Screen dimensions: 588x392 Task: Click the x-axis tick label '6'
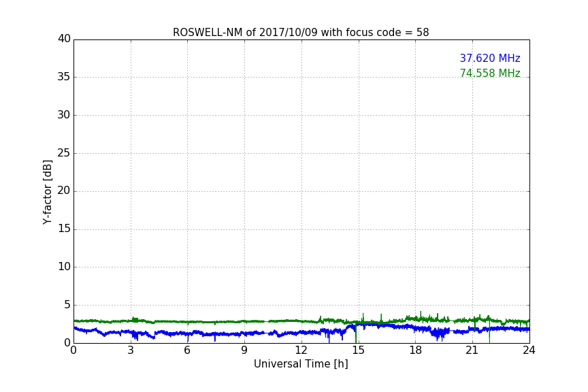[188, 350]
